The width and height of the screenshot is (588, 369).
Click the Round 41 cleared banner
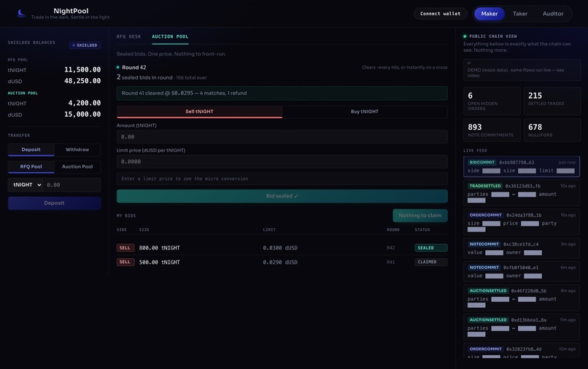point(282,93)
